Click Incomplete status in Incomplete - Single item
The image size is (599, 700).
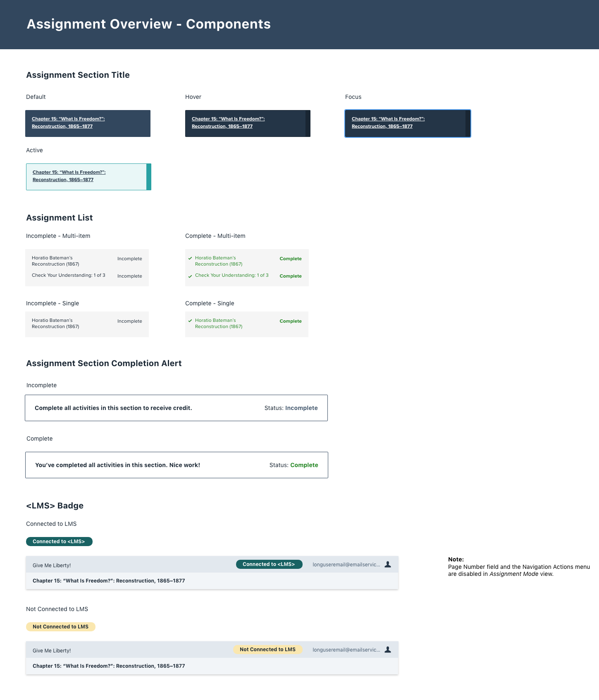pos(130,321)
